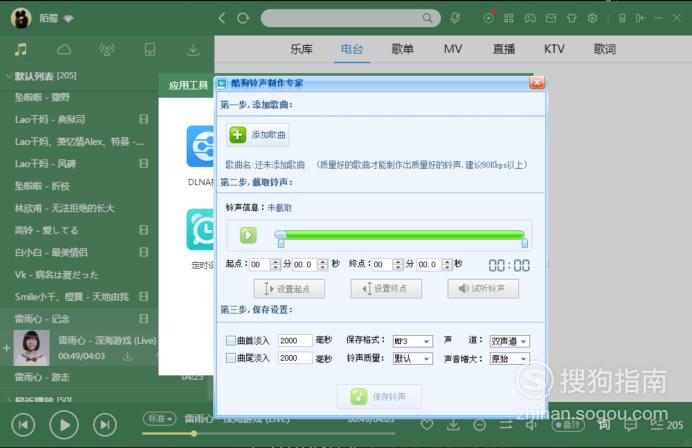Close the 酷狗铃声制作专家 dialog
Viewport: 692px width, 448px height.
click(537, 83)
